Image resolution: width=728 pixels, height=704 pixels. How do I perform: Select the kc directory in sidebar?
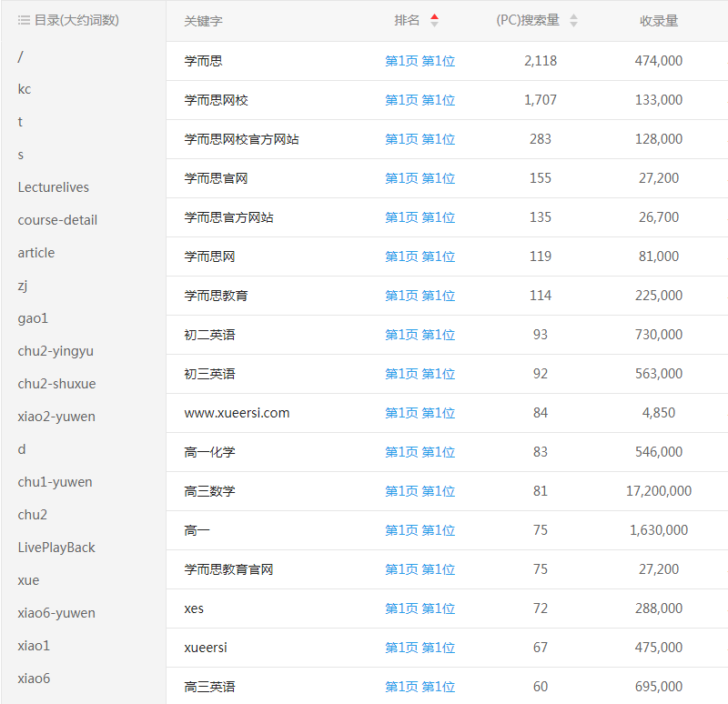pyautogui.click(x=25, y=89)
